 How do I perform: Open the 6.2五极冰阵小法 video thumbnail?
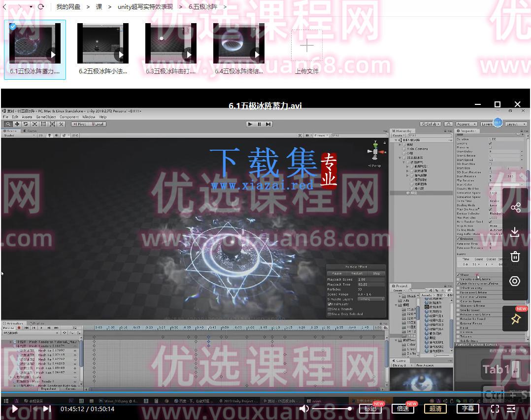point(103,43)
